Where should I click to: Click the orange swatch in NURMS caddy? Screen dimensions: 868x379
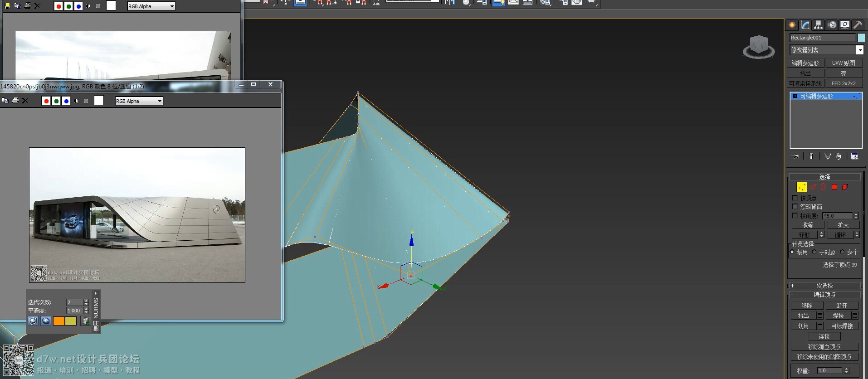[x=59, y=321]
